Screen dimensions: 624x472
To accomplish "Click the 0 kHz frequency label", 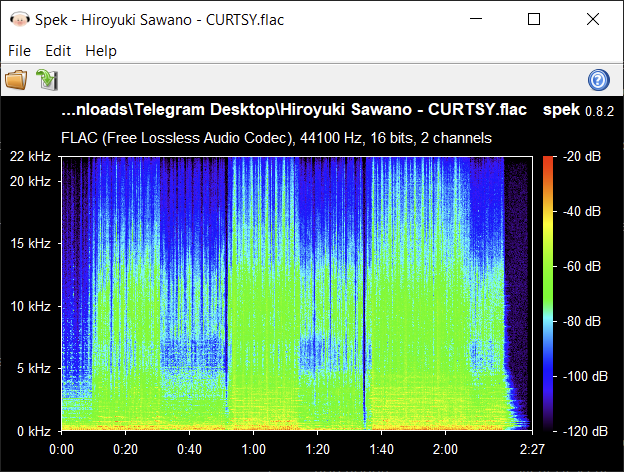I will [x=33, y=431].
